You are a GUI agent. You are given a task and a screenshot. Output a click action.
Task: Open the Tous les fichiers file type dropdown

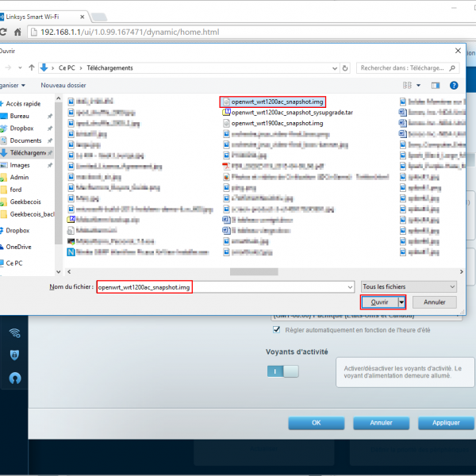point(409,286)
